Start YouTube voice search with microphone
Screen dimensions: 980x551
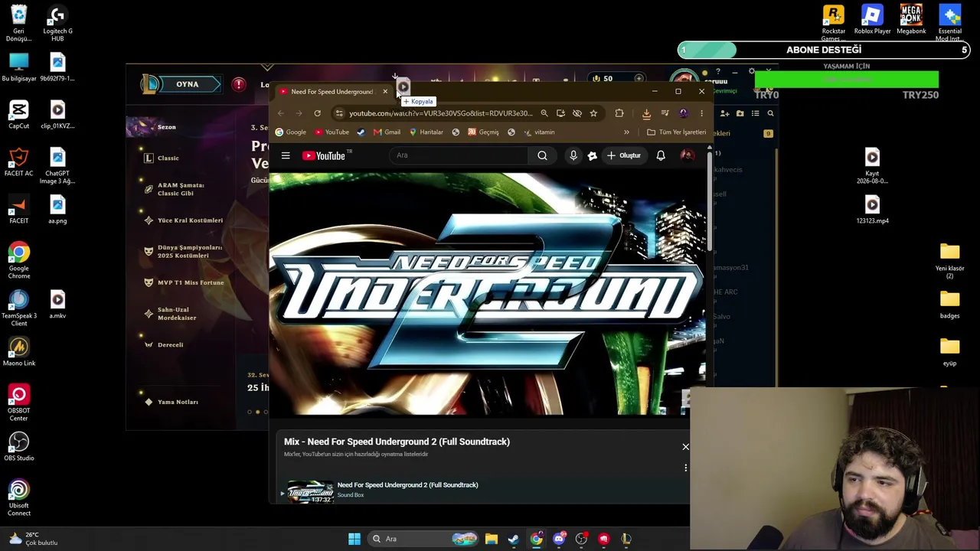(x=573, y=155)
